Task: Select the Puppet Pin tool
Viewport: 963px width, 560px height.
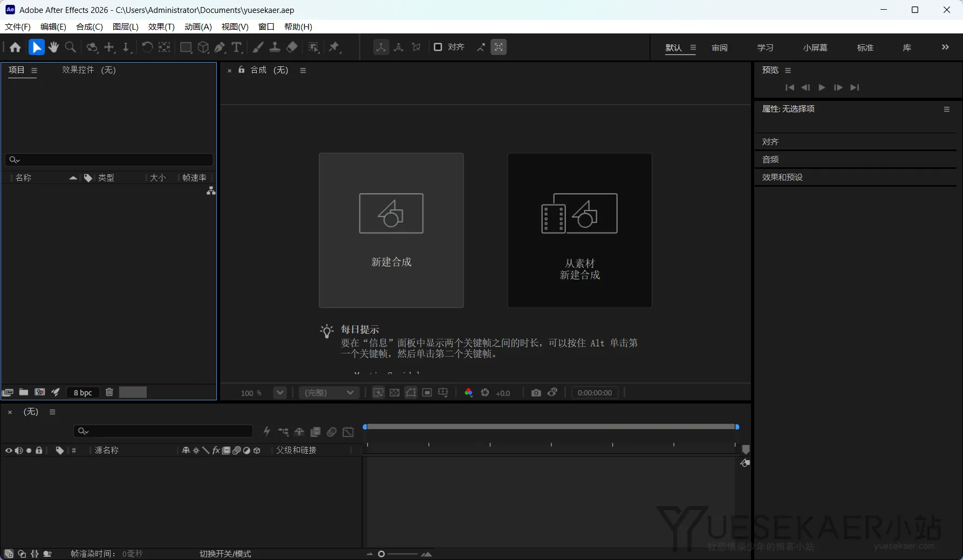Action: (334, 47)
